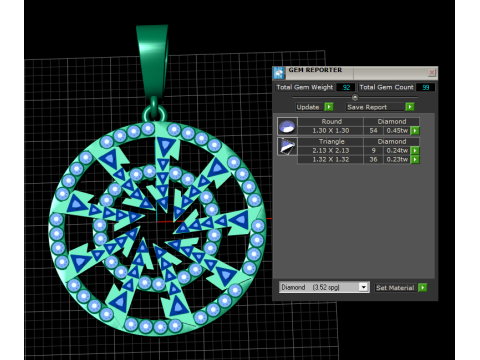Click green arrow for 2.13 X 2.13 row

[415, 151]
